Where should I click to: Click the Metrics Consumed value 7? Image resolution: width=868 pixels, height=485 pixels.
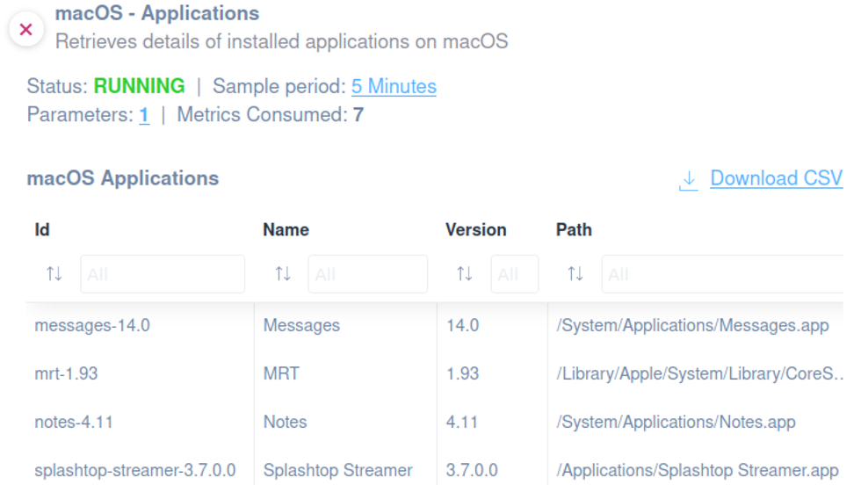click(358, 115)
